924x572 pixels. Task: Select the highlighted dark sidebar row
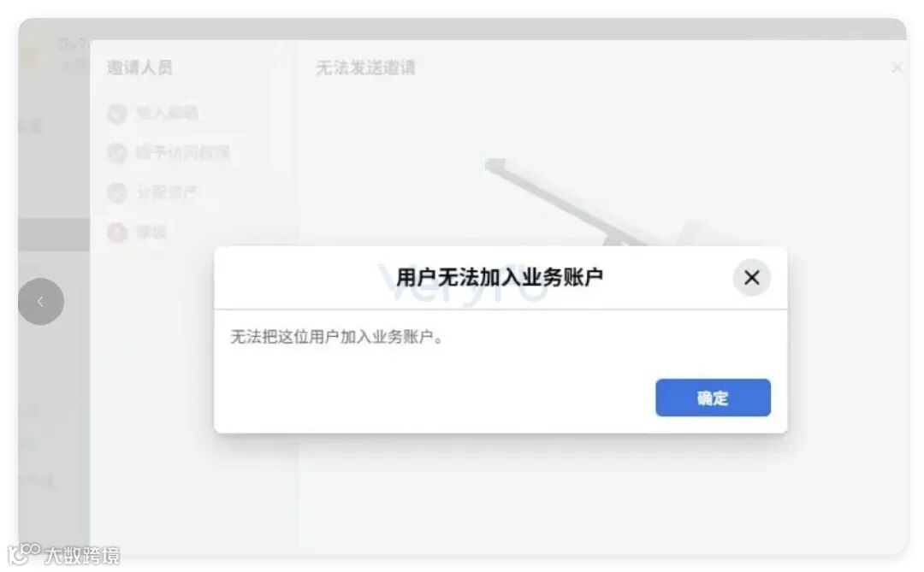coord(54,234)
